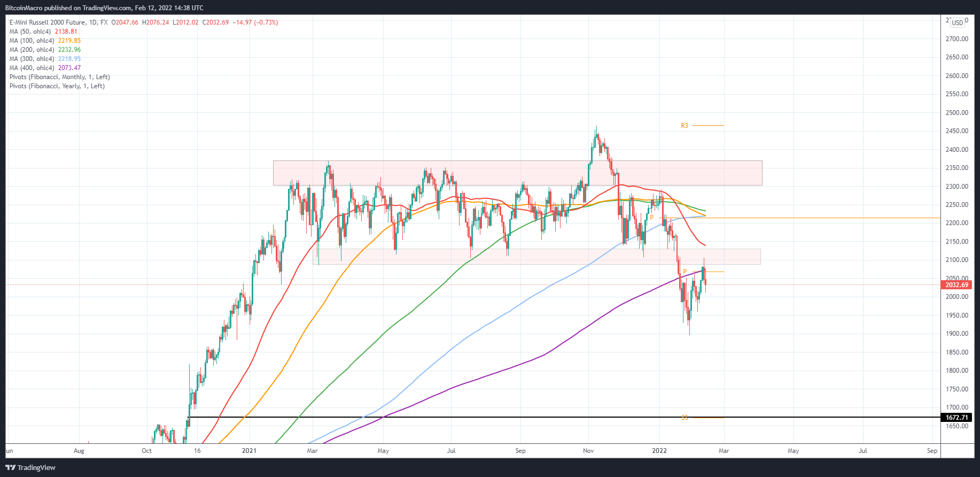Click the S3 pivot label near black line

pos(685,418)
